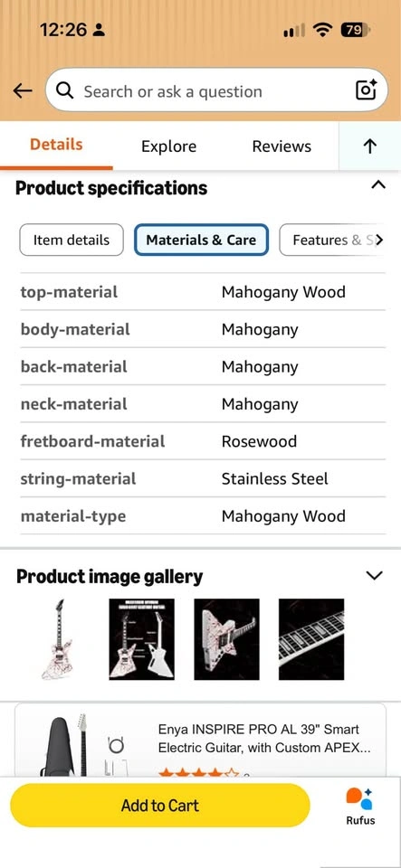Open the Rufus assistant icon
This screenshot has height=868, width=401.
pos(360,806)
